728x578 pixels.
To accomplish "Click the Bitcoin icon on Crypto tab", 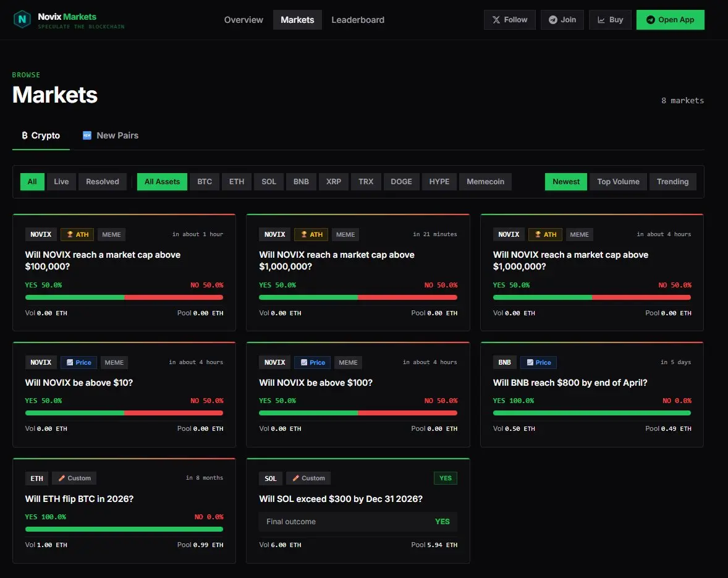I will click(x=25, y=135).
